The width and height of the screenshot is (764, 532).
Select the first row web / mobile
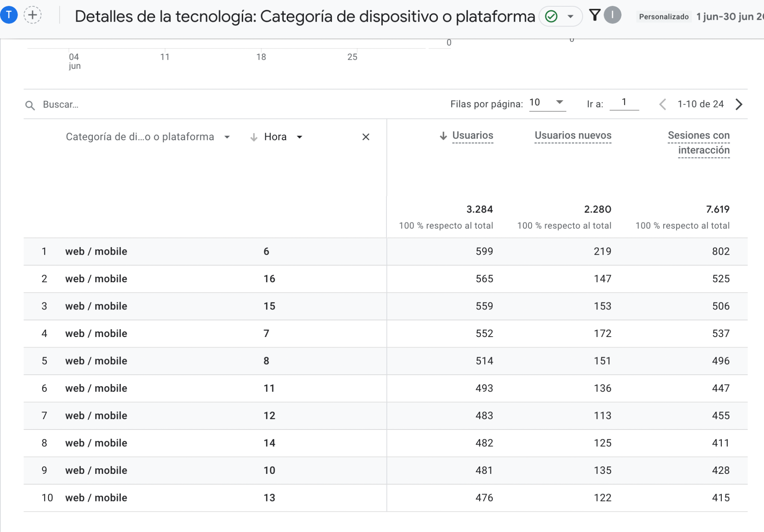click(385, 252)
